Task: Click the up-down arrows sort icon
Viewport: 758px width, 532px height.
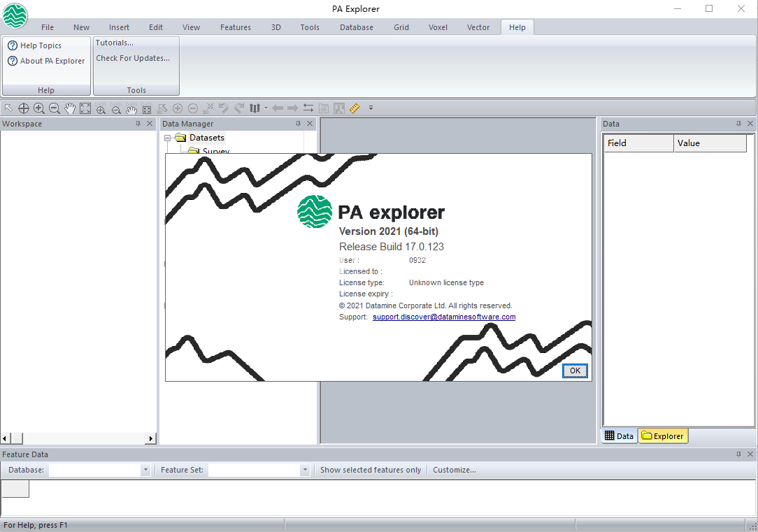Action: pyautogui.click(x=255, y=108)
